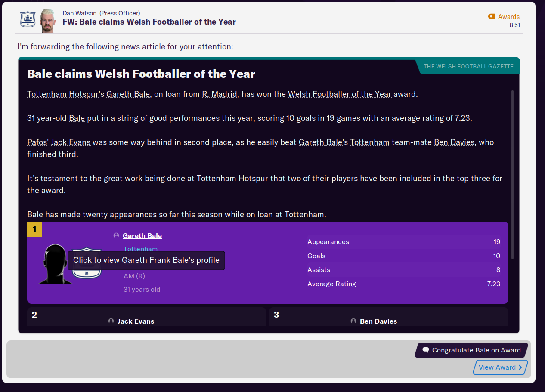Click the person icon beside Gareth Bale's name

point(116,235)
